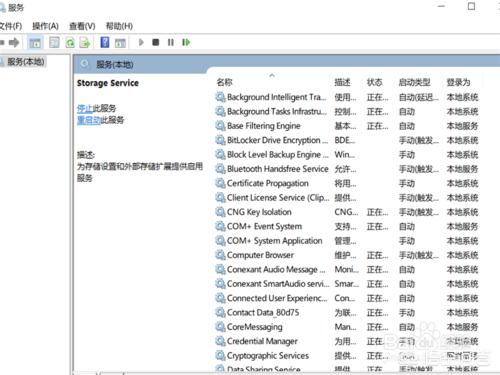Screen dimensions: 500x375
Task: Sort by the 状态 column header
Action: [374, 82]
